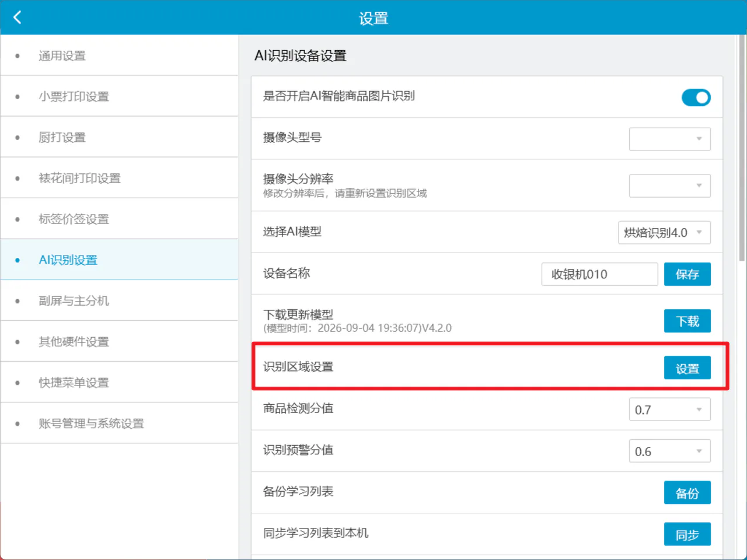The image size is (747, 560).
Task: Open the 摄像头型号 dropdown
Action: click(x=669, y=139)
